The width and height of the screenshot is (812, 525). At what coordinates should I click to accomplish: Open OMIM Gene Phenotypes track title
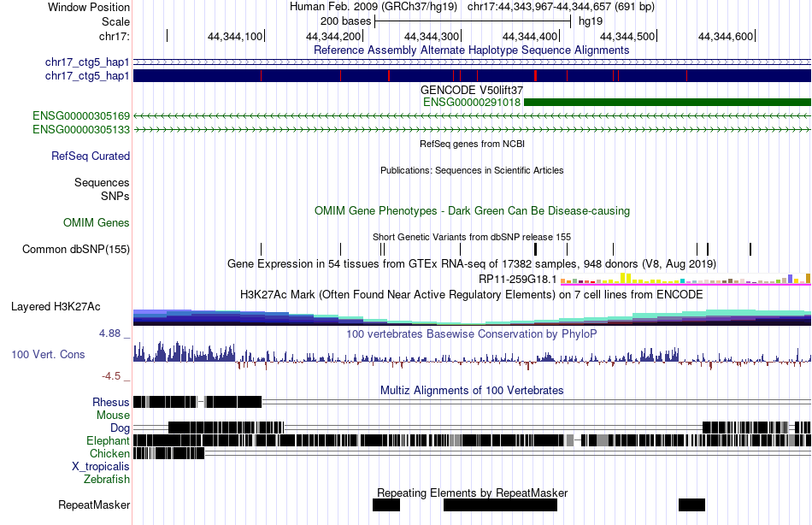(472, 211)
